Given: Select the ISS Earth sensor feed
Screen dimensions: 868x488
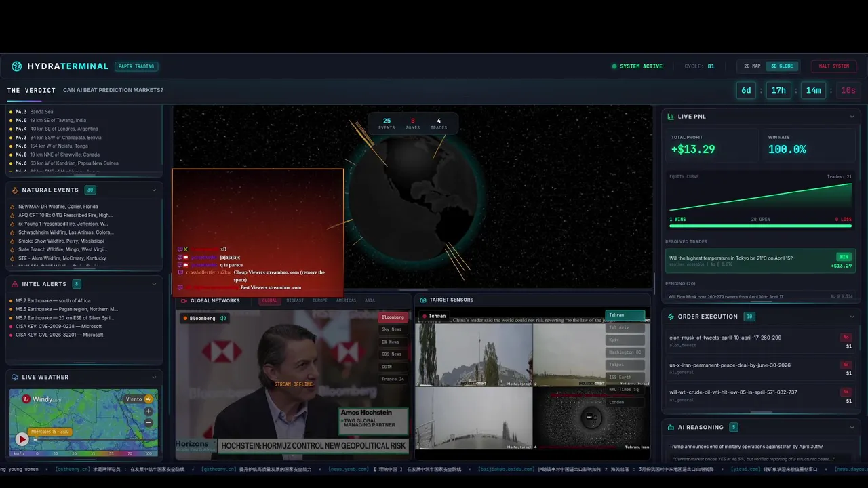Looking at the screenshot, I should point(625,377).
